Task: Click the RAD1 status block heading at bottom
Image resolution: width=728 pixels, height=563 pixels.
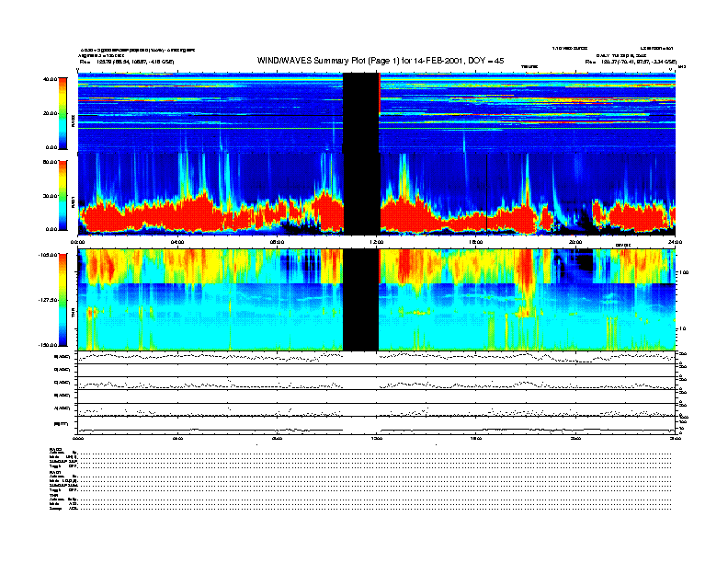Action: (x=56, y=473)
